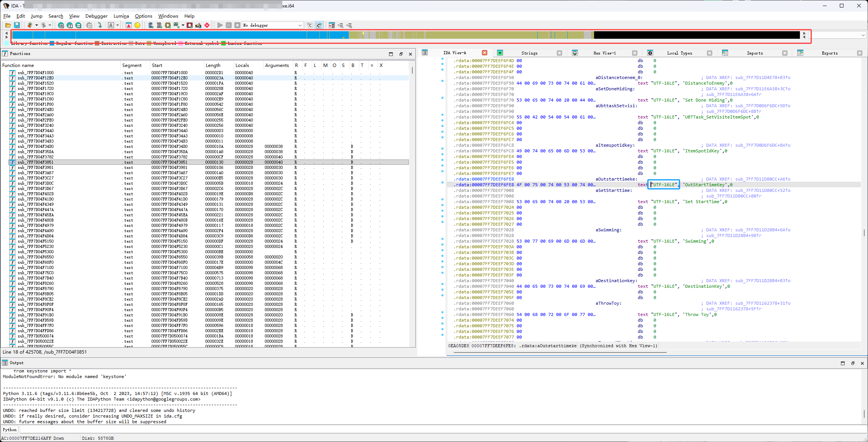The image size is (868, 442).
Task: Click the red stop-sign toolbar icon
Action: click(207, 25)
